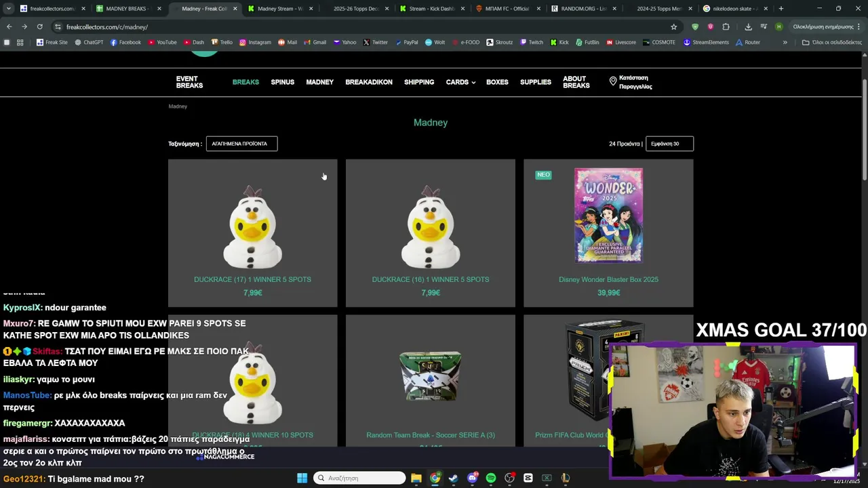The image size is (868, 488).
Task: Open the Εμφάνιση 30 display dropdown
Action: point(669,144)
